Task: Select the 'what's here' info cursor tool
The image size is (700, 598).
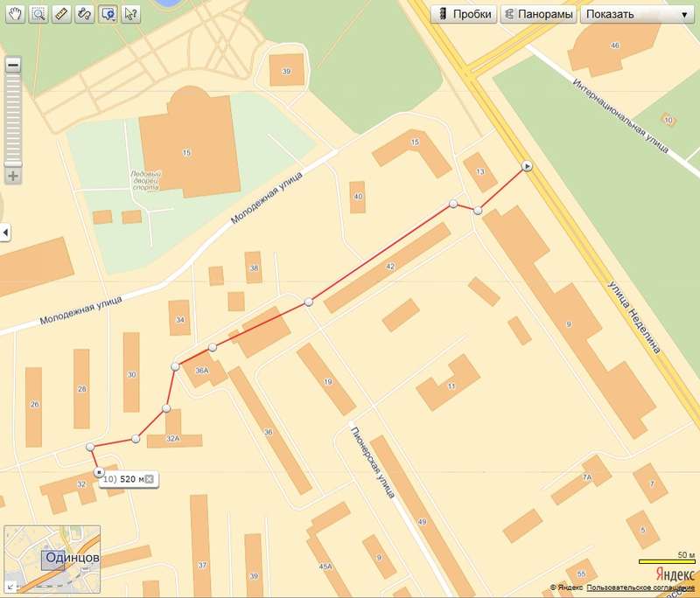Action: click(130, 14)
